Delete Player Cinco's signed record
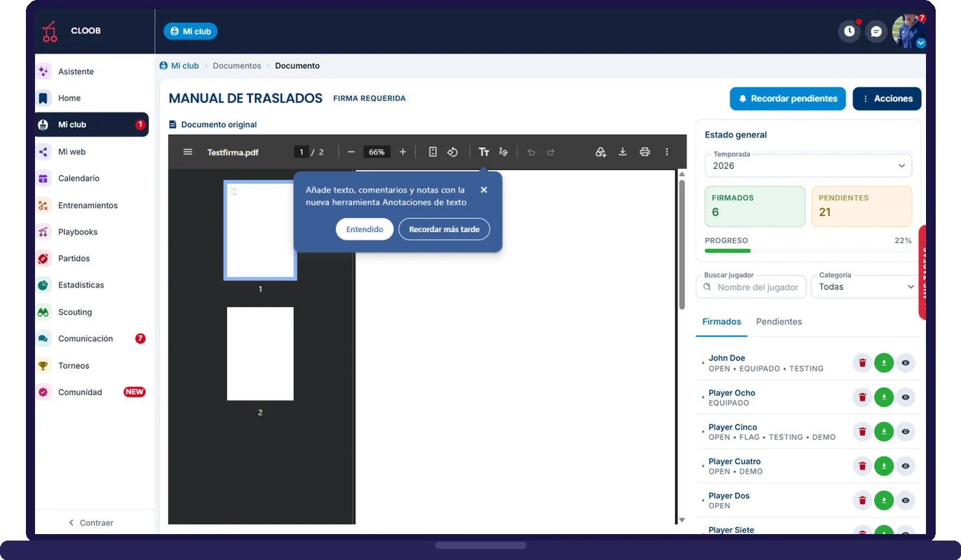The image size is (961, 560). [862, 432]
